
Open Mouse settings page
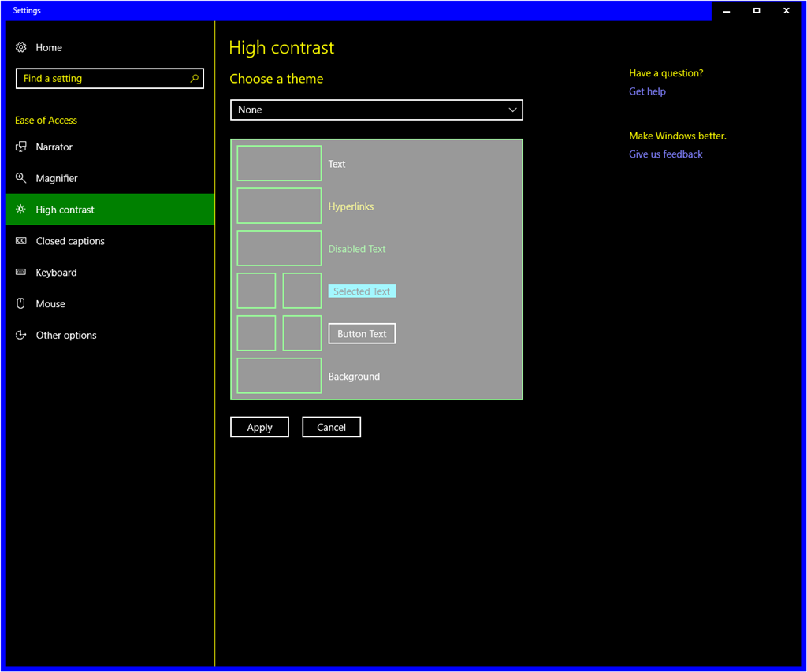click(x=110, y=303)
